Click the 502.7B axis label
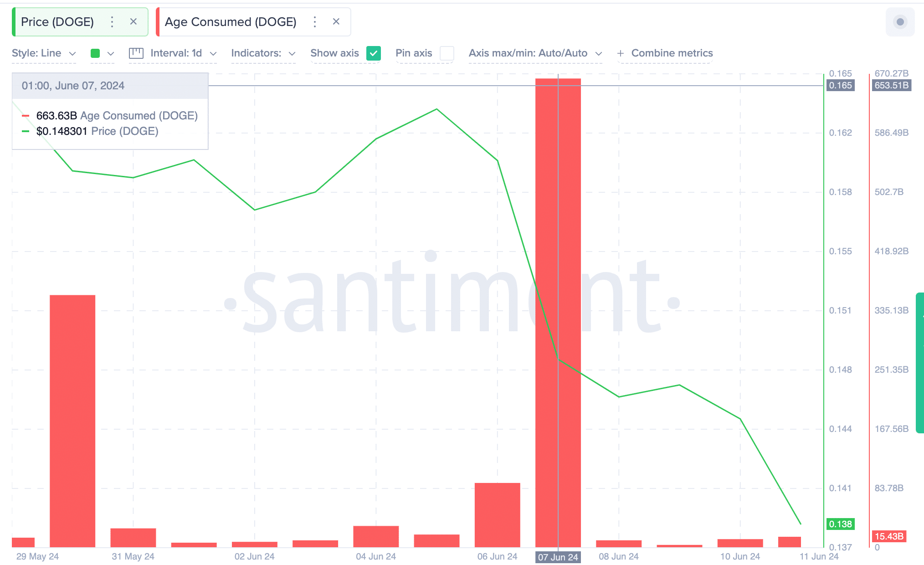The height and width of the screenshot is (565, 924). [889, 192]
